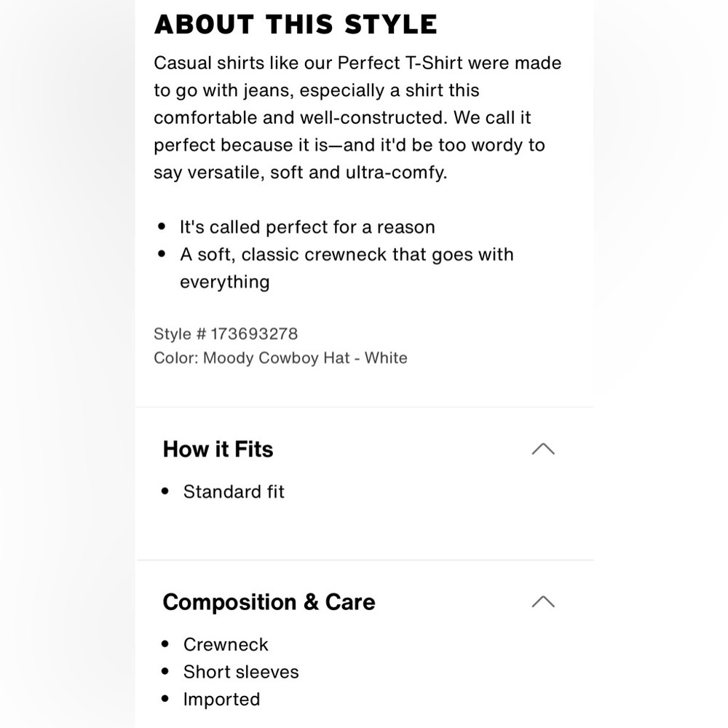Click the 'Color:' label text
This screenshot has height=728, width=728.
tap(176, 358)
